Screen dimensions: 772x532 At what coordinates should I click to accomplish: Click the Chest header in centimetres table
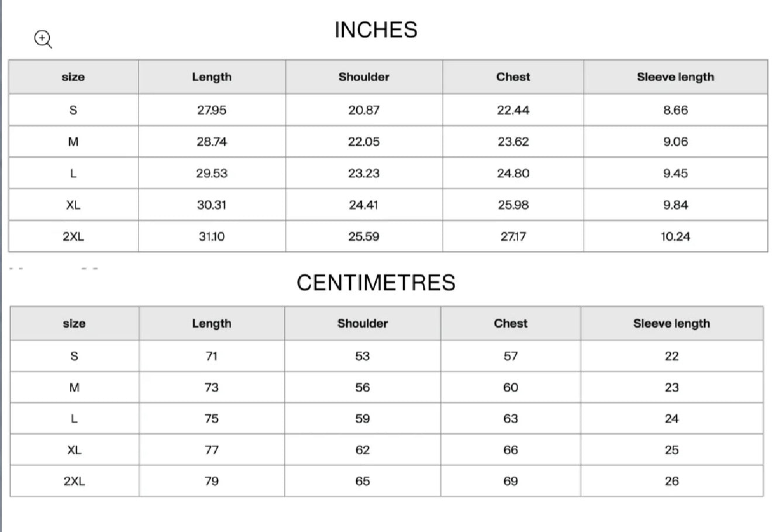point(511,323)
